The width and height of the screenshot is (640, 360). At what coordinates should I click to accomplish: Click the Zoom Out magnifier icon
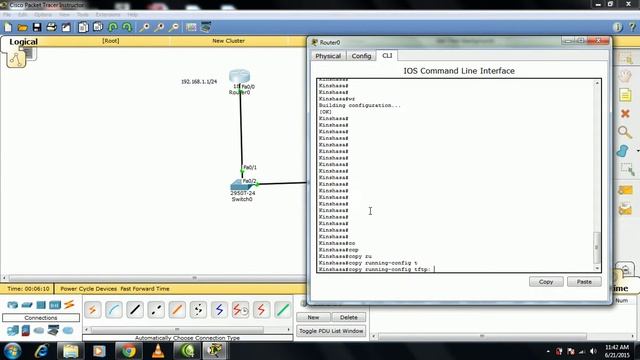tap(174, 27)
